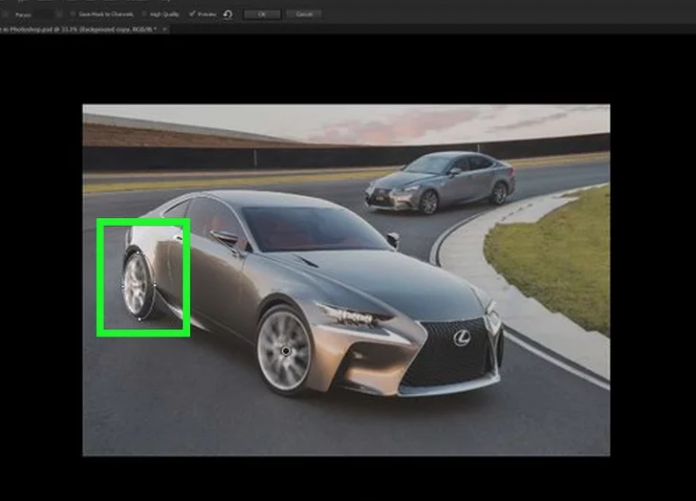Click the reset blur settings arrow icon
Screen dimensions: 696x501
[228, 15]
